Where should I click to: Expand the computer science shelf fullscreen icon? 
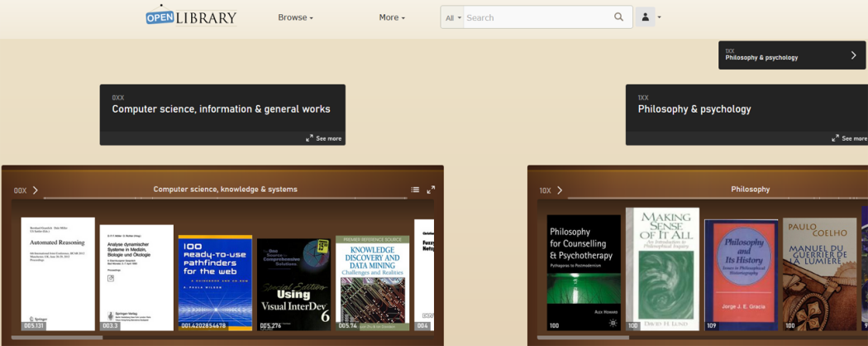click(431, 190)
